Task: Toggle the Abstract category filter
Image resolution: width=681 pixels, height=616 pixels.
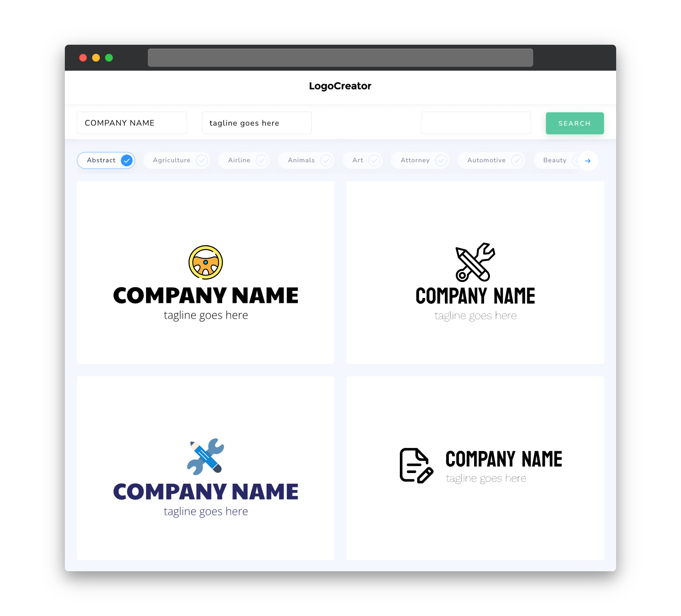Action: (x=107, y=160)
